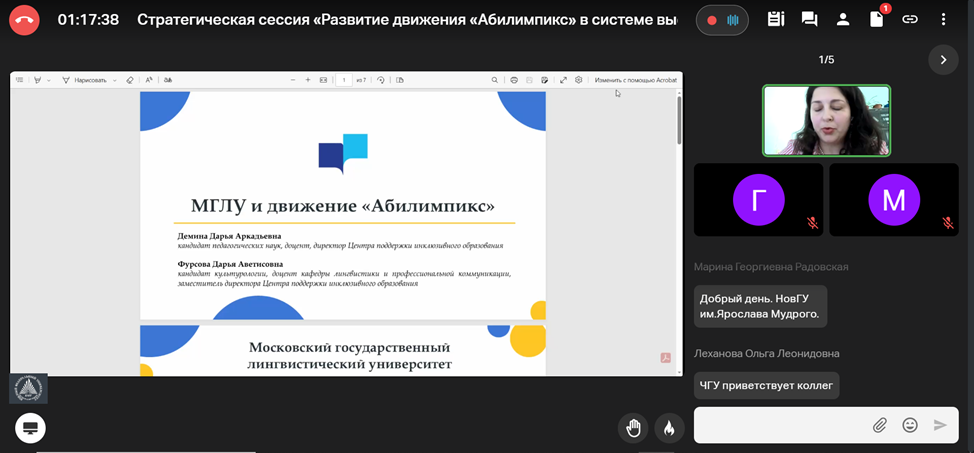Open the three-dot more options menu
974x453 pixels.
[943, 19]
